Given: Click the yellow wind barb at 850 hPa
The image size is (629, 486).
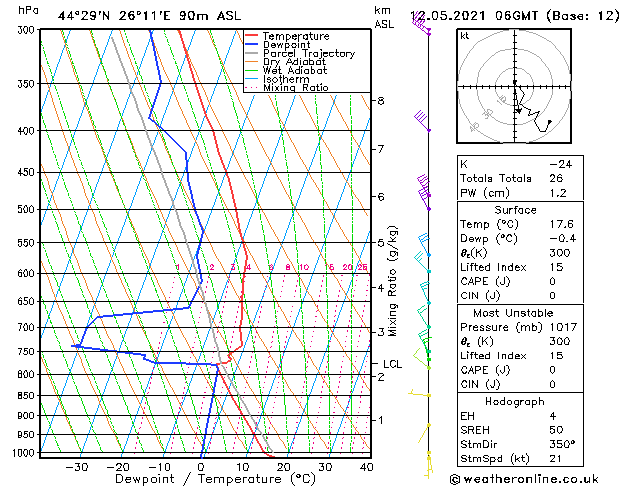Looking at the screenshot, I should (x=419, y=393).
